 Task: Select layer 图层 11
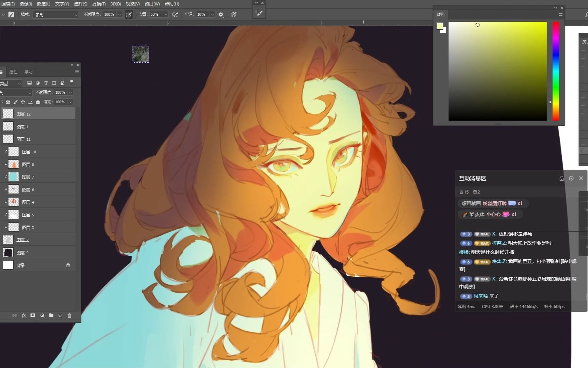[38, 139]
